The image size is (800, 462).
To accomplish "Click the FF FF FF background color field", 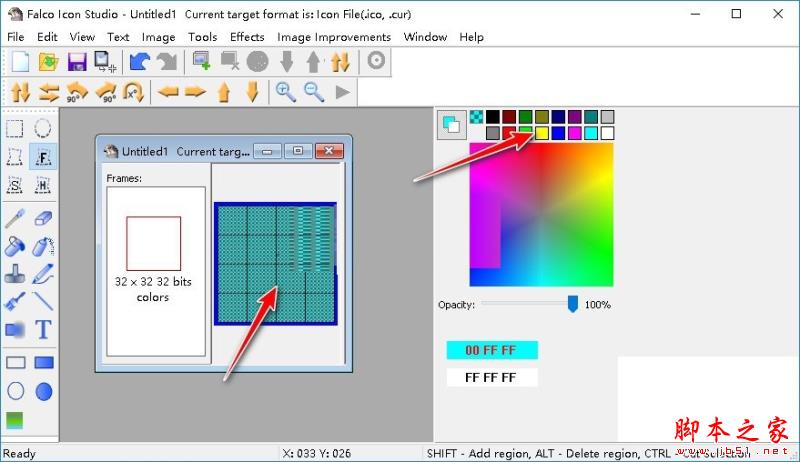I will coord(492,377).
